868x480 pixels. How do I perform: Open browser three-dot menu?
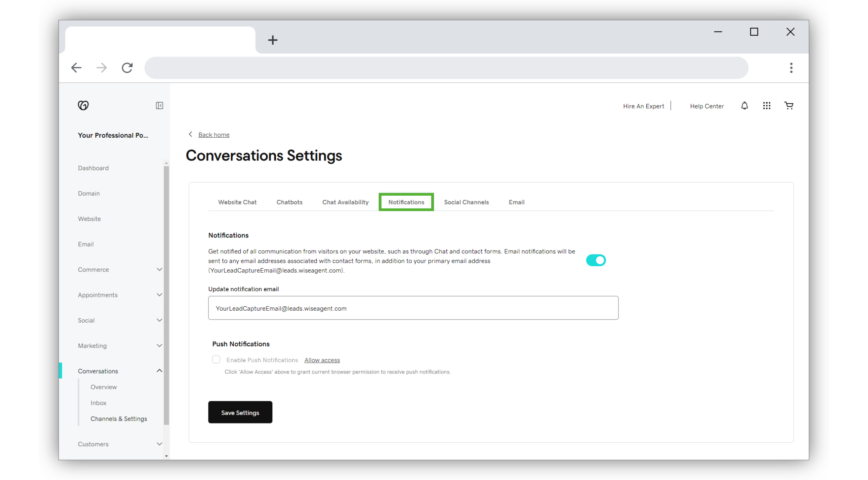[x=791, y=68]
